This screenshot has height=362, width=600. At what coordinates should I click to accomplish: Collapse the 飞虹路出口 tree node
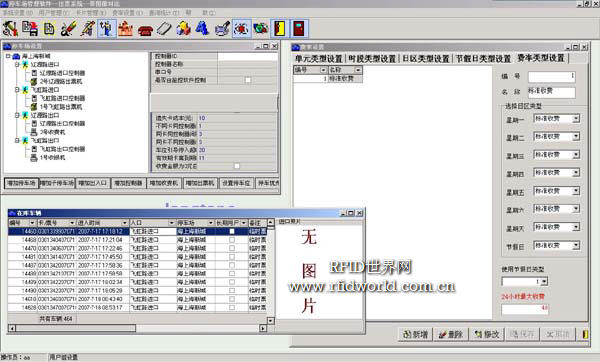17,140
